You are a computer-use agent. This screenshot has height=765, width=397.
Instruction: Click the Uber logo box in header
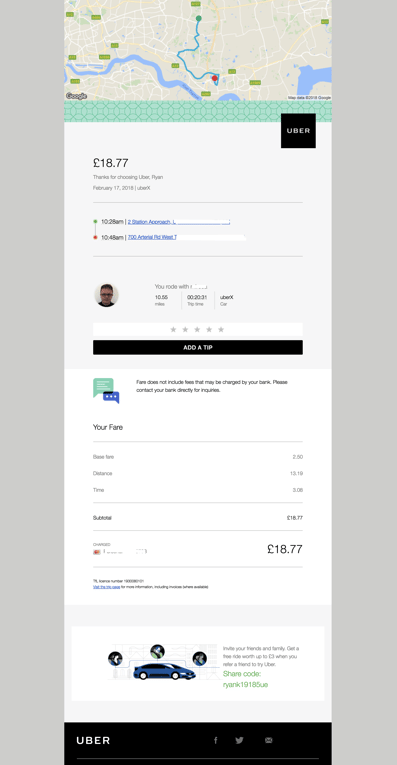click(x=298, y=131)
